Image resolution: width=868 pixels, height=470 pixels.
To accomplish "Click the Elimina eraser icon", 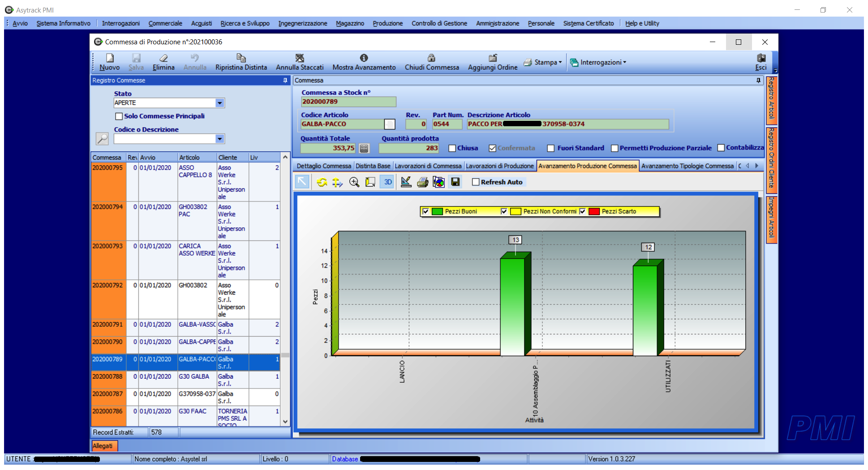I will 163,58.
